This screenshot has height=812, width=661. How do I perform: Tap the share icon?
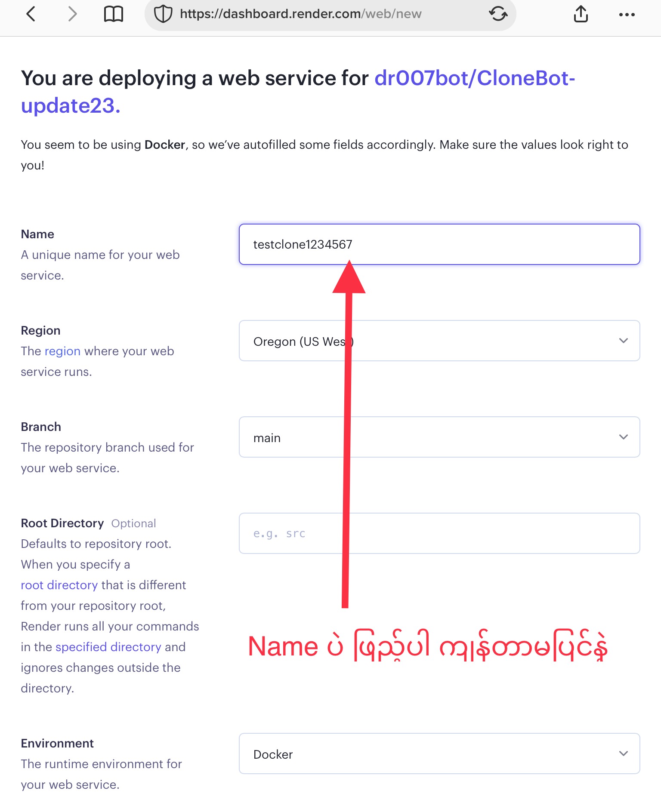(581, 14)
